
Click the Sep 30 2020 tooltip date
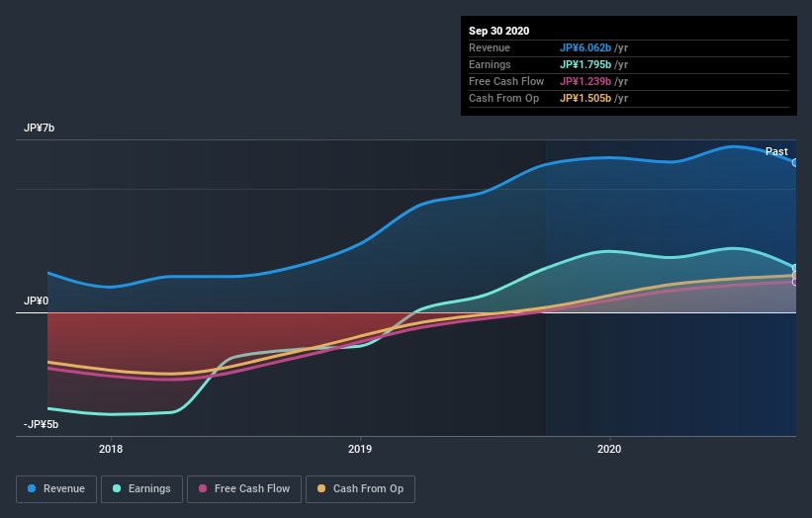pos(499,31)
